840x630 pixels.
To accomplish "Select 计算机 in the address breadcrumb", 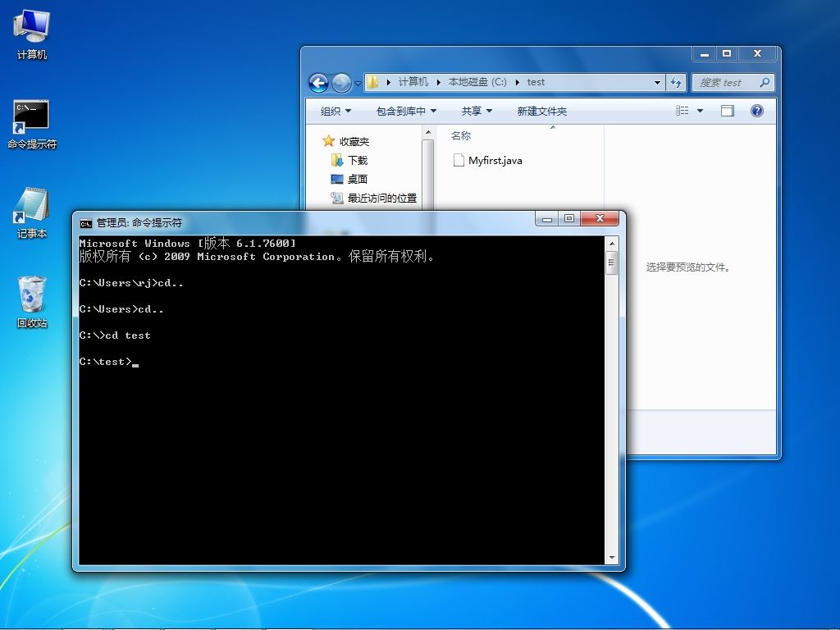I will coord(413,82).
